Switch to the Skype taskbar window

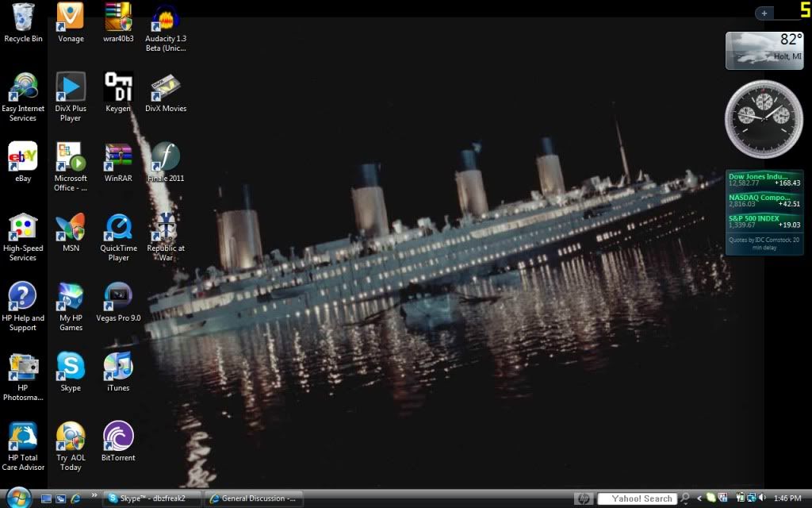[154, 498]
